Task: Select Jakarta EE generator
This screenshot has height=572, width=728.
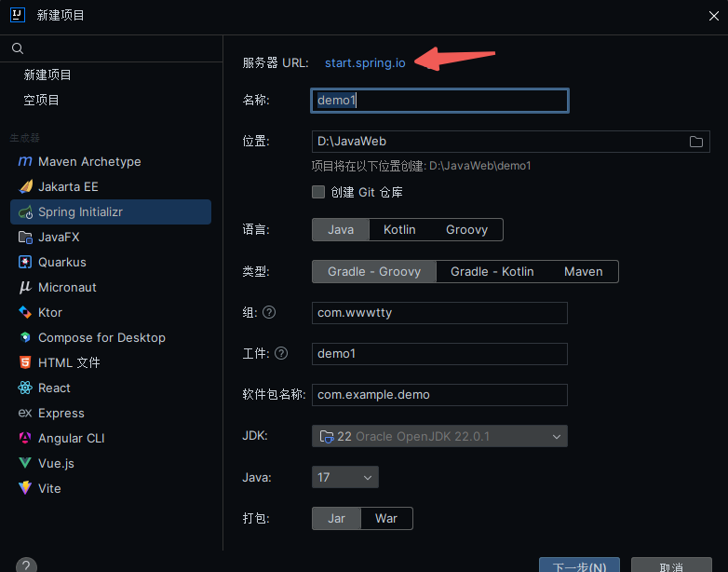Action: (111, 187)
